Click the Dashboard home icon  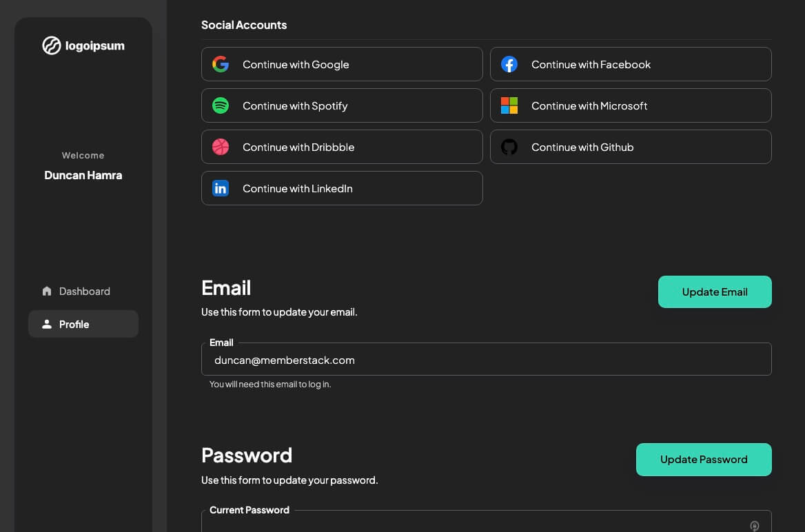(x=47, y=291)
